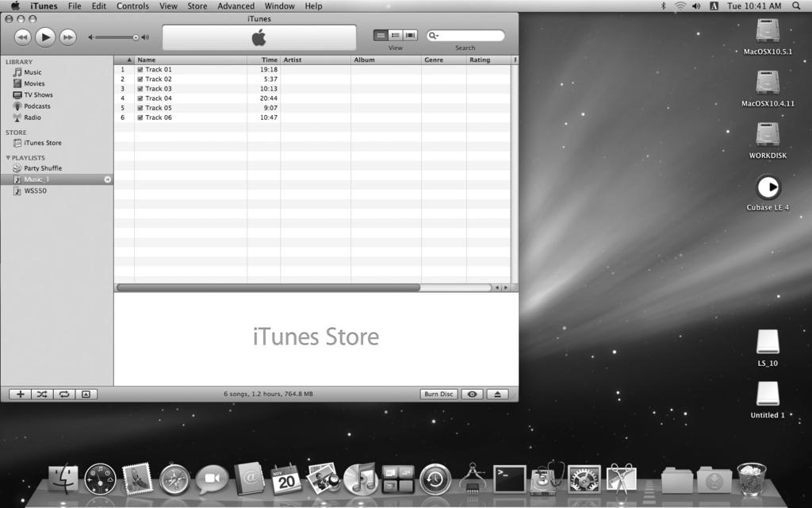Screen dimensions: 812x508
Task: Sort tracks by Genre column
Action: (444, 60)
